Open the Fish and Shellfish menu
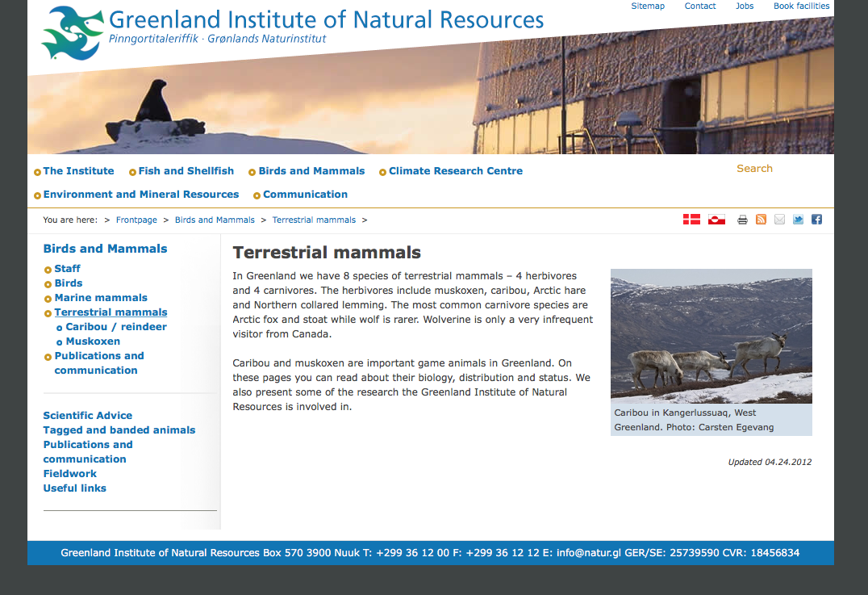 tap(186, 171)
